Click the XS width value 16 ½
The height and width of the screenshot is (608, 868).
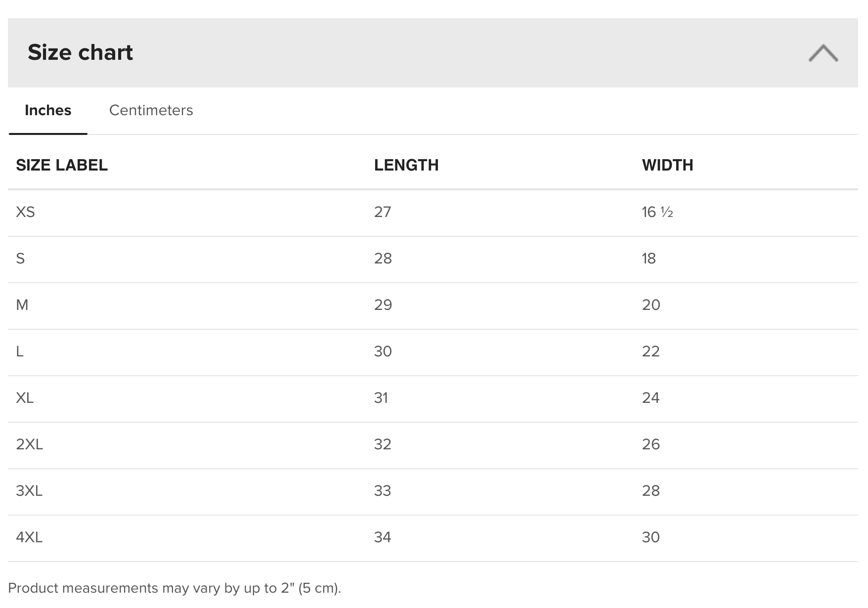pyautogui.click(x=657, y=212)
